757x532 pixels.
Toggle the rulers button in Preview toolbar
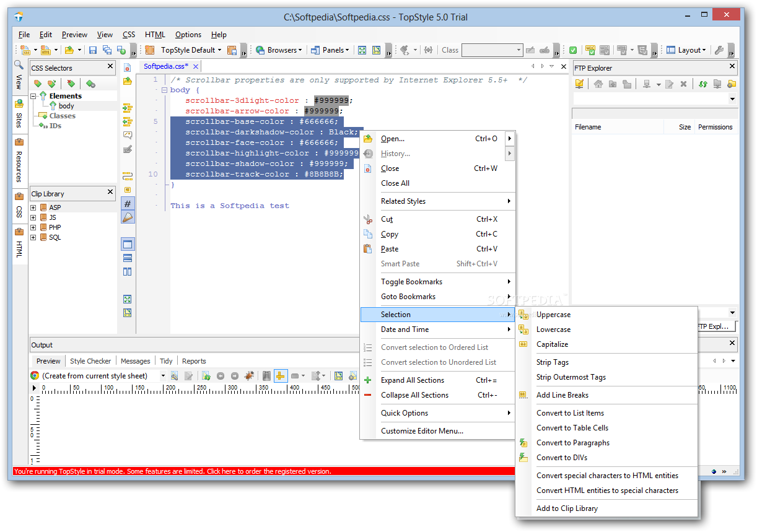(x=281, y=376)
